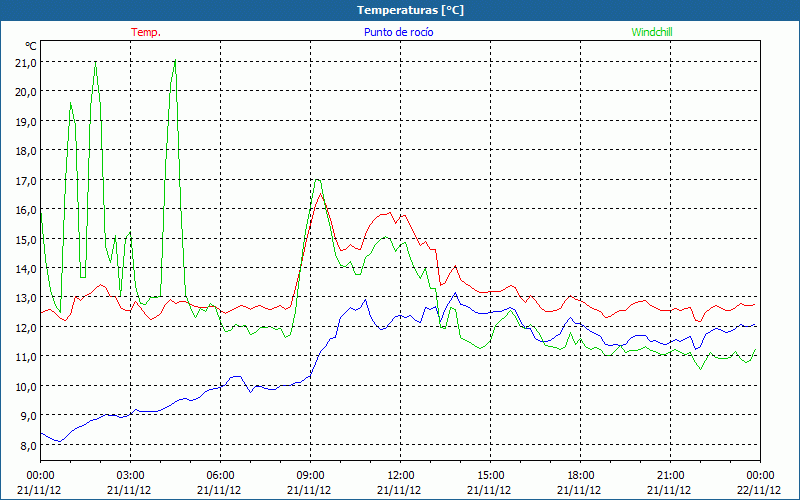Click the 22/11/12 date label

coord(760,490)
